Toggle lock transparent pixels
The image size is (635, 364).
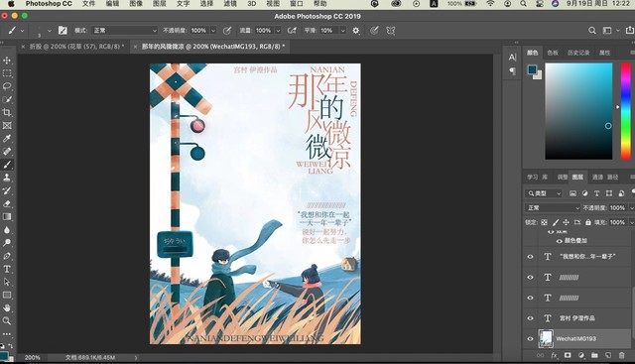[x=544, y=222]
